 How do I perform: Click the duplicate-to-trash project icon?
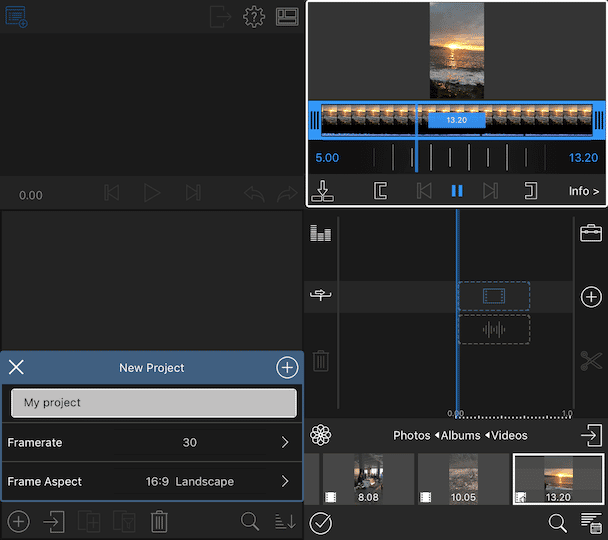pyautogui.click(x=124, y=521)
